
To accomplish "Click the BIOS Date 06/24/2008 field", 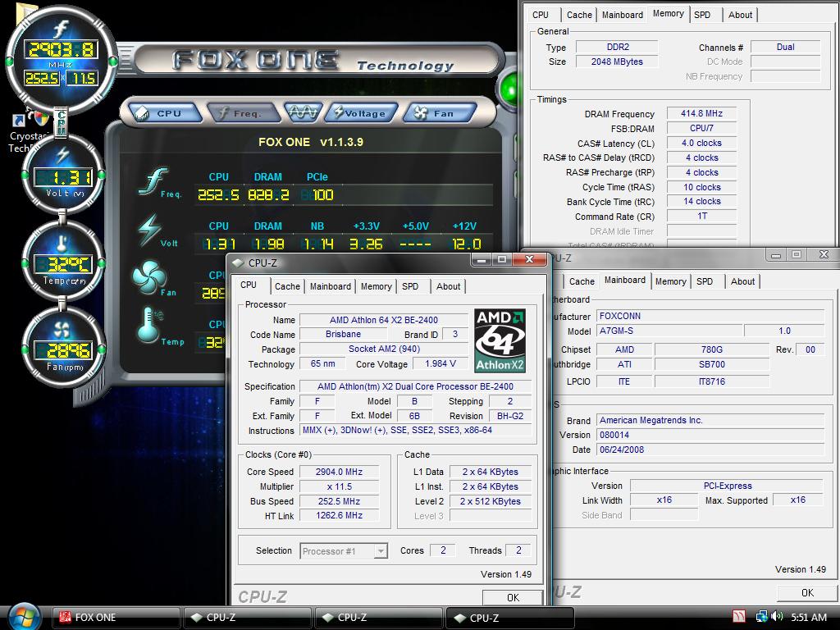I will tap(710, 450).
